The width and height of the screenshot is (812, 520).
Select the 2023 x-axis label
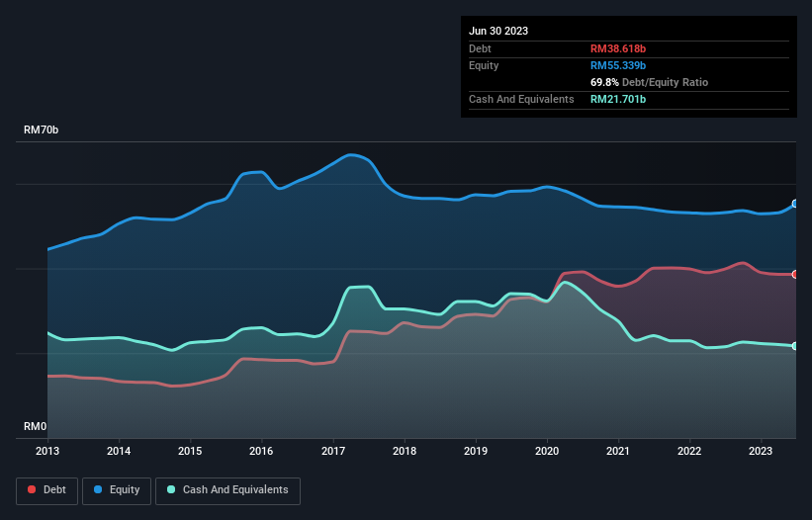click(x=761, y=451)
